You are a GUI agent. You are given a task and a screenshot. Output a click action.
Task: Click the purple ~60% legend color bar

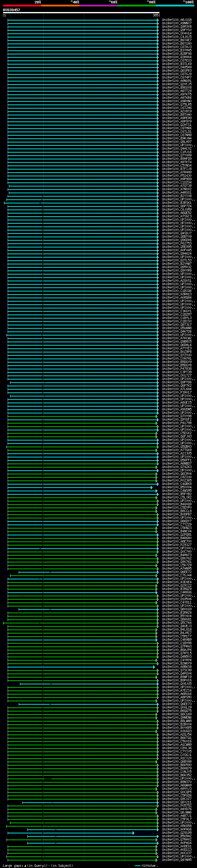click(99, 6)
